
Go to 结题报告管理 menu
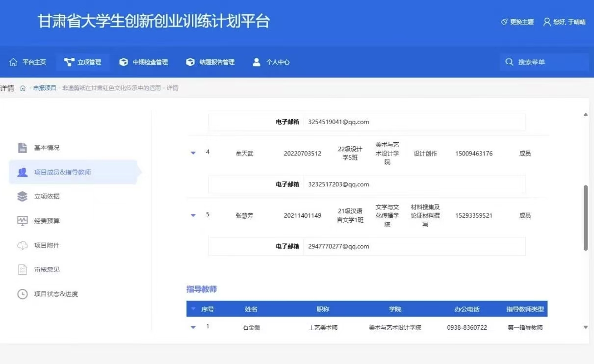tap(210, 62)
